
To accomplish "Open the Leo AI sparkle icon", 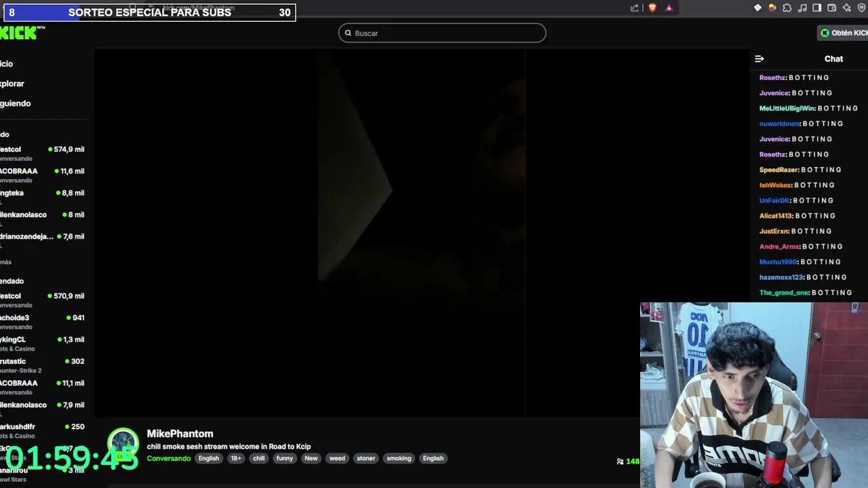I will pos(847,8).
